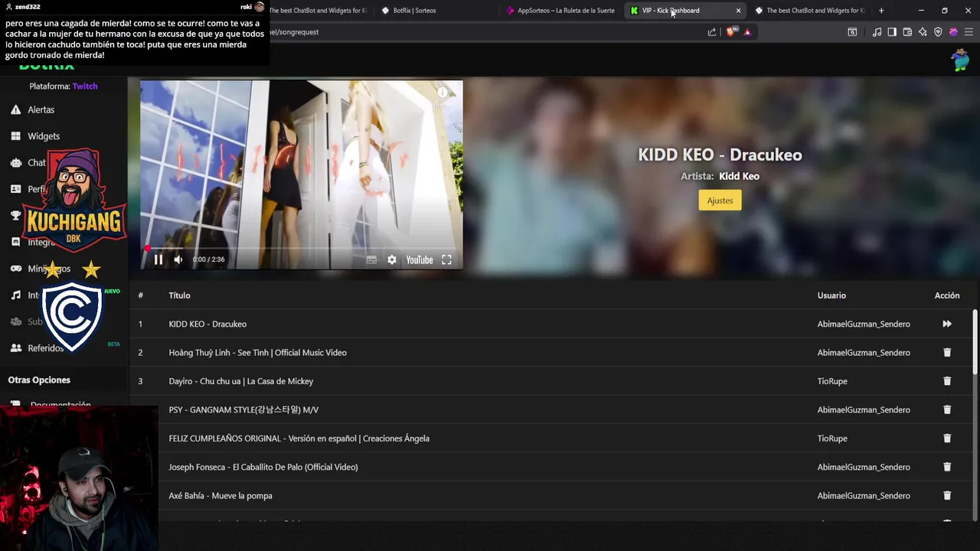Open the Brave Rewards triangle icon
This screenshot has height=551, width=980.
747,32
